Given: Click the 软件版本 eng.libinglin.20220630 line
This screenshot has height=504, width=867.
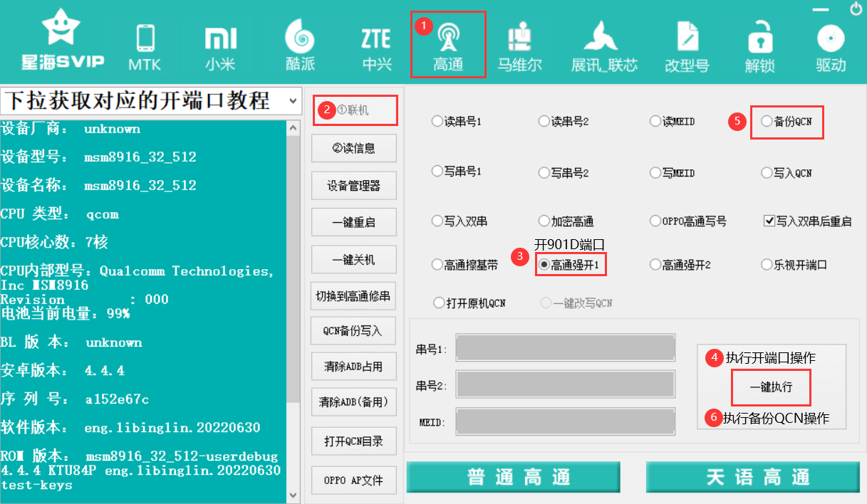Looking at the screenshot, I should click(131, 428).
